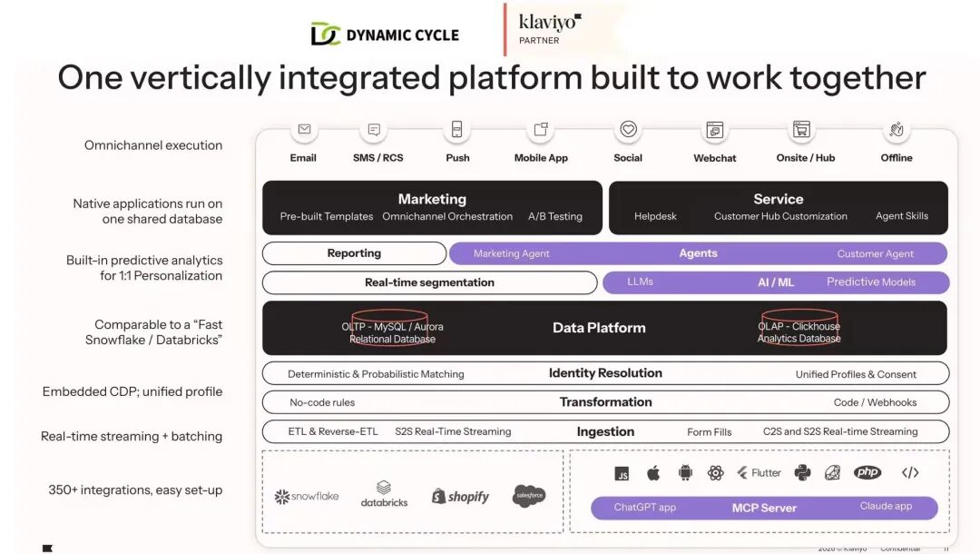The image size is (980, 554).
Task: Select the Onsite / Hub cart icon
Action: coord(801,130)
